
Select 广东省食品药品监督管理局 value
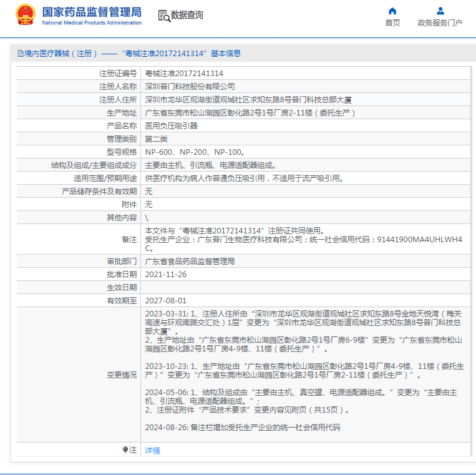pyautogui.click(x=190, y=261)
